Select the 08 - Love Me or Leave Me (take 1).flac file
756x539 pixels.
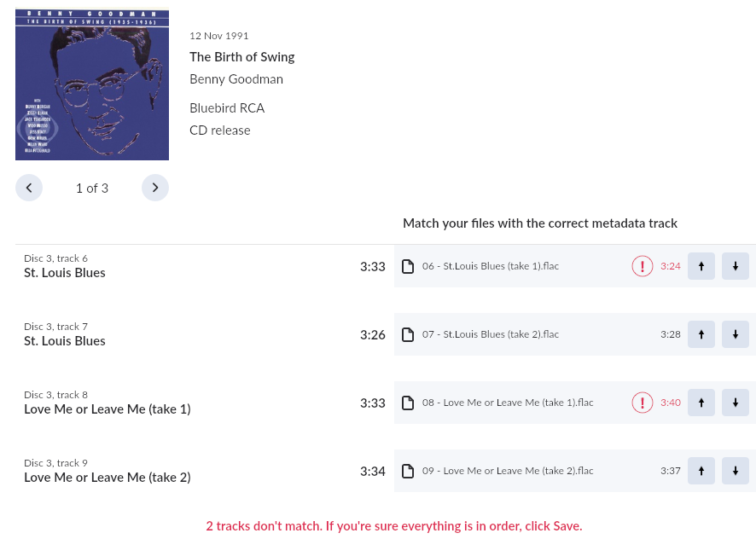508,403
